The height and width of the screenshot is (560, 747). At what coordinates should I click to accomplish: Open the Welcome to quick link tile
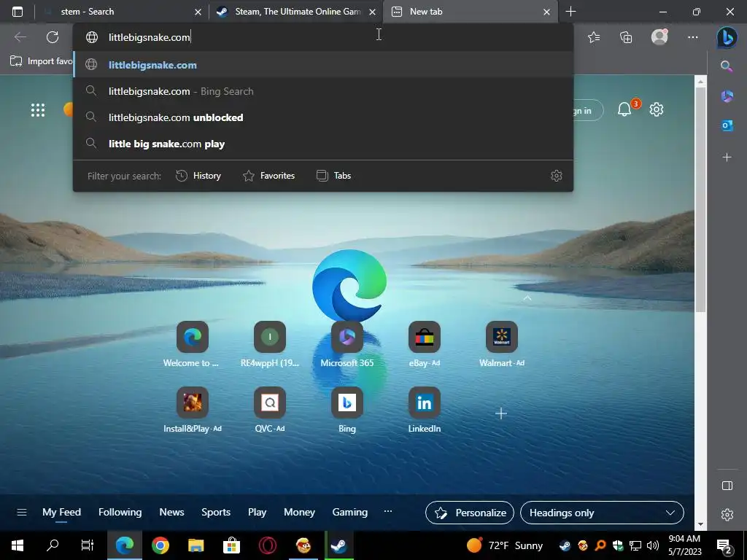click(192, 337)
